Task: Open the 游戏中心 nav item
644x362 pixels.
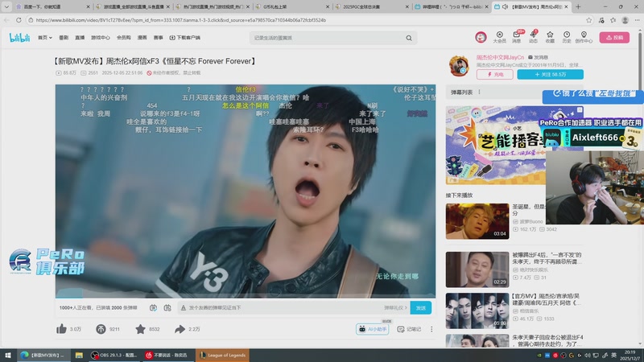Action: coord(100,37)
